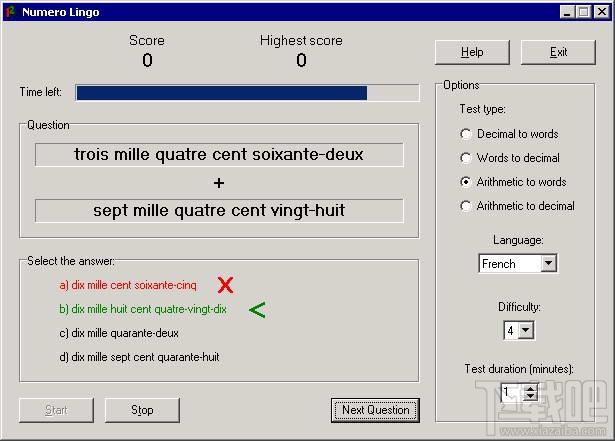Minimize the Numero Lingo window

pos(567,12)
